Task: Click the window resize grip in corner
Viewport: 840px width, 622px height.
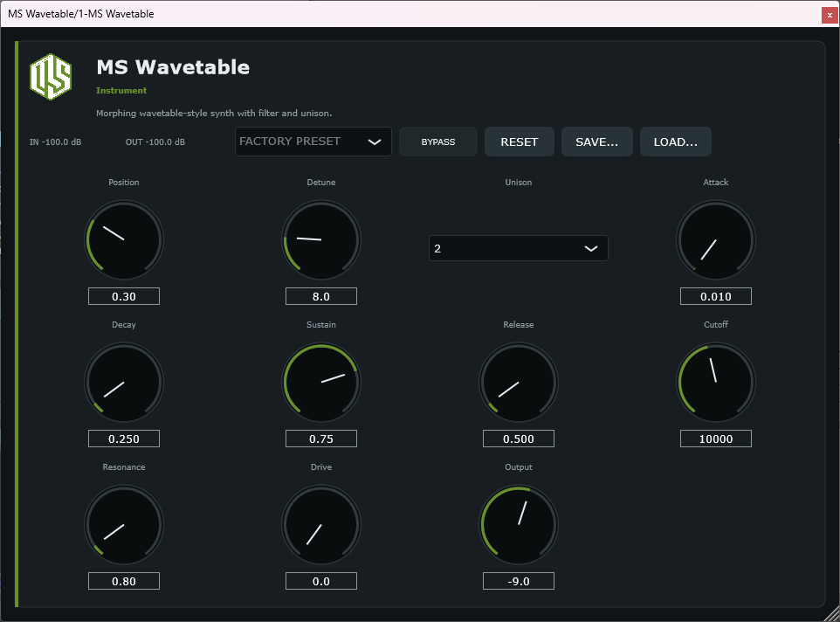Action: tap(832, 614)
